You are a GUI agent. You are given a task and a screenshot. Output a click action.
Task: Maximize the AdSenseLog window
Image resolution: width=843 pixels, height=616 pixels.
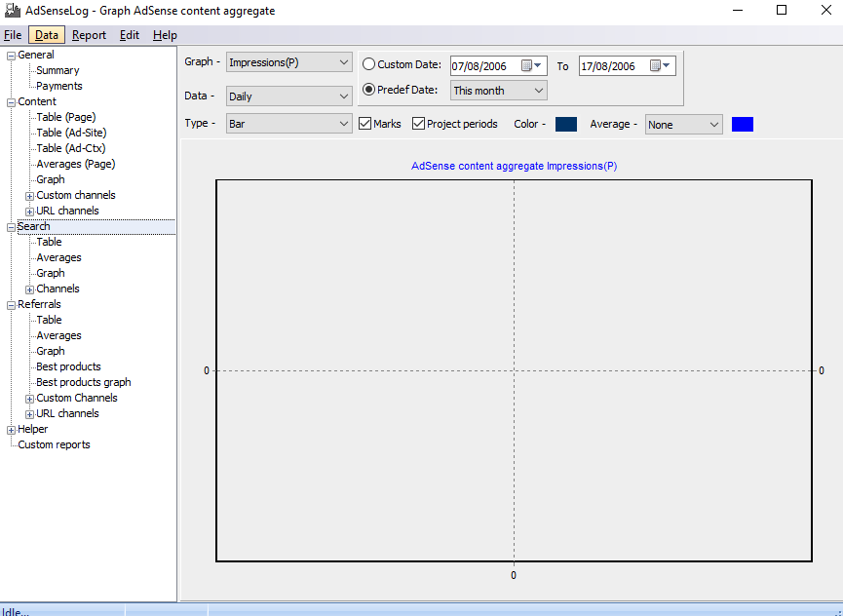tap(782, 10)
